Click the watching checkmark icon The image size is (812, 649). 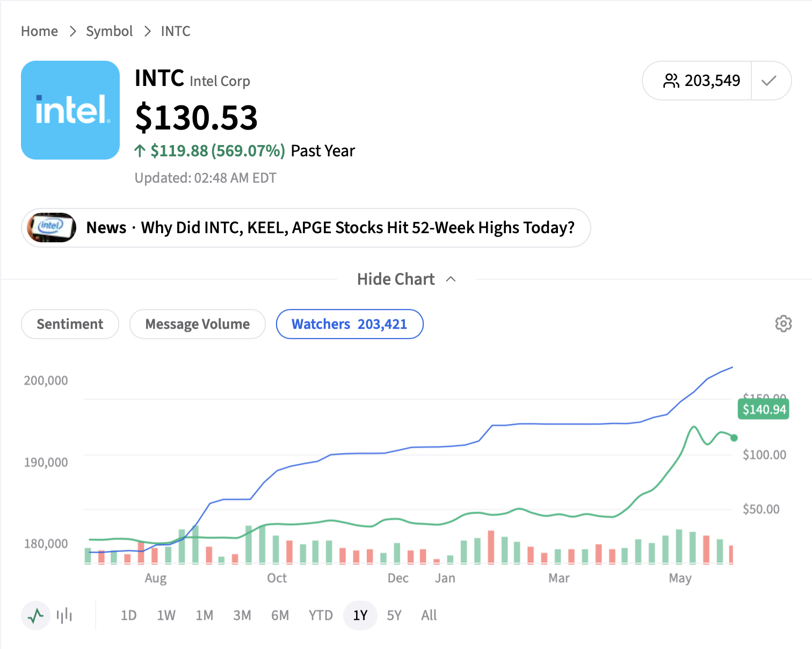769,81
